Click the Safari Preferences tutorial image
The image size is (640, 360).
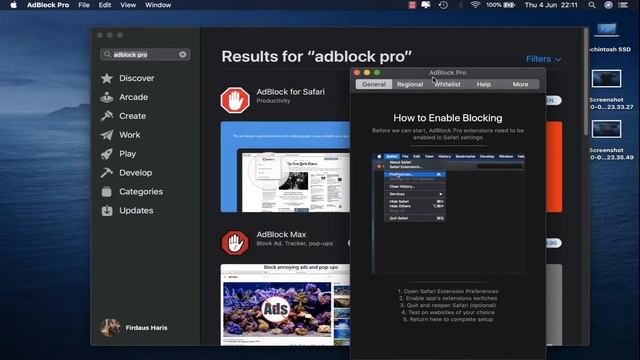point(448,213)
